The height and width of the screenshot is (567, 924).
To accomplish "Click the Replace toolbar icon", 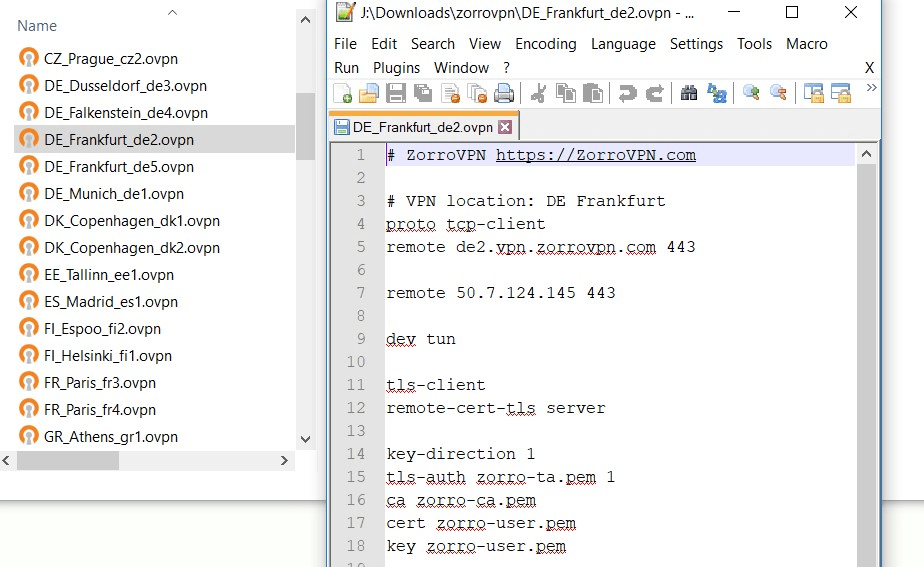I will pos(717,93).
